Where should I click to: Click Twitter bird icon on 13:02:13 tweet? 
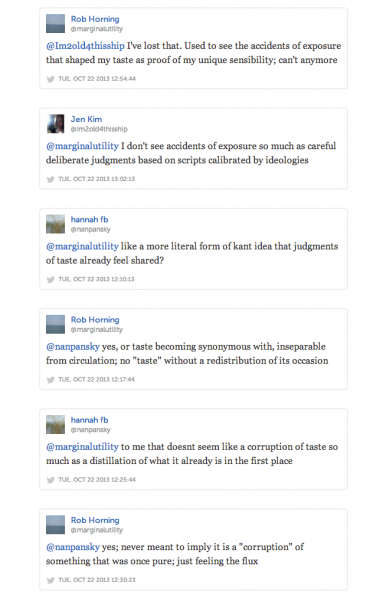[x=50, y=179]
